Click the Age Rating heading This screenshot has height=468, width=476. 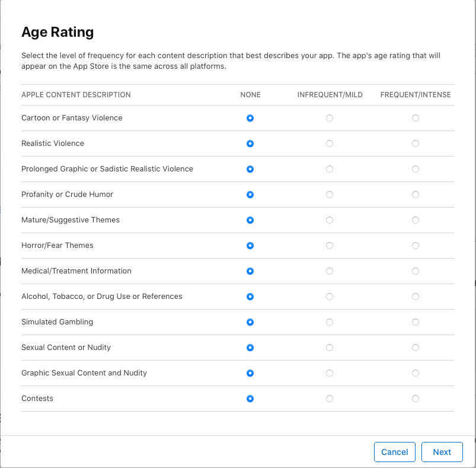point(57,32)
